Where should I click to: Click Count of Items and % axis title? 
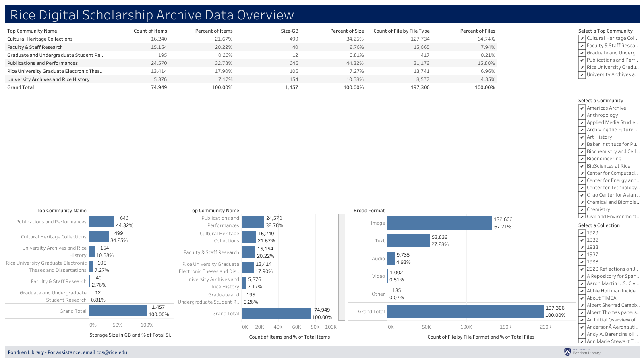[290, 337]
